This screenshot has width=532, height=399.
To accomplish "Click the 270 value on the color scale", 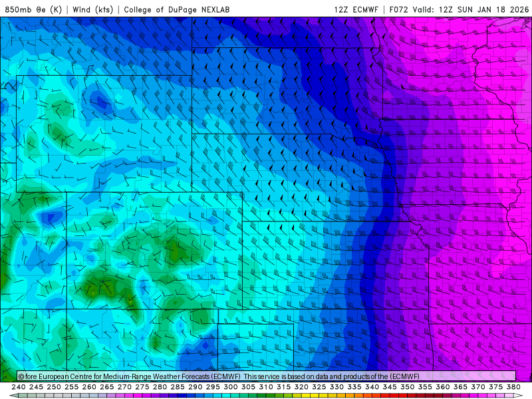I will click(x=124, y=387).
